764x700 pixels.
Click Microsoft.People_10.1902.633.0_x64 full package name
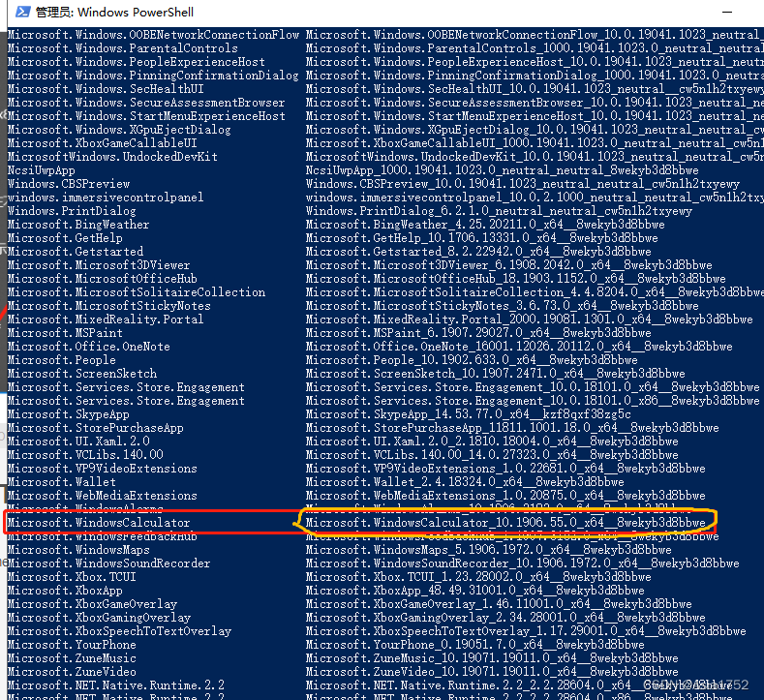click(x=472, y=360)
